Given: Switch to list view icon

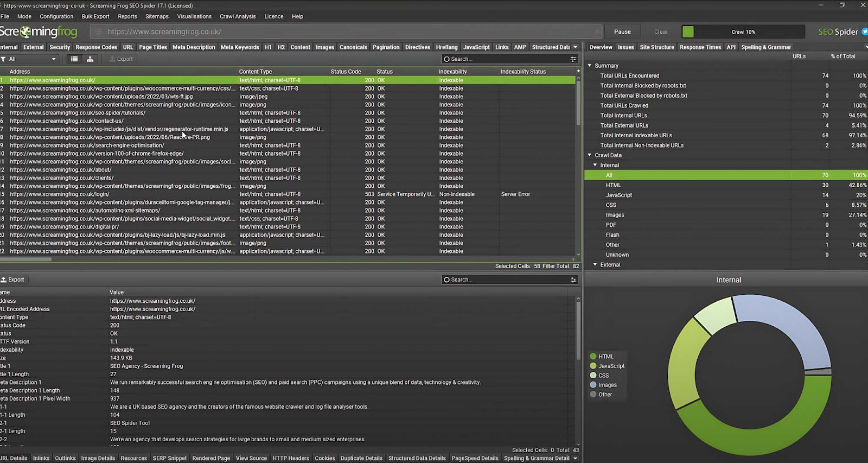Looking at the screenshot, I should coord(74,59).
